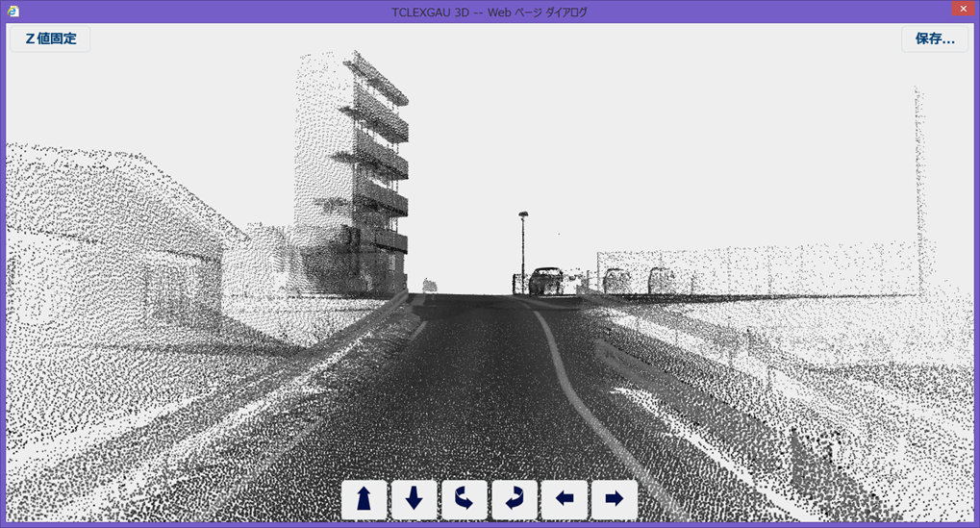
Task: Click the pan right arrow button
Action: 615,499
